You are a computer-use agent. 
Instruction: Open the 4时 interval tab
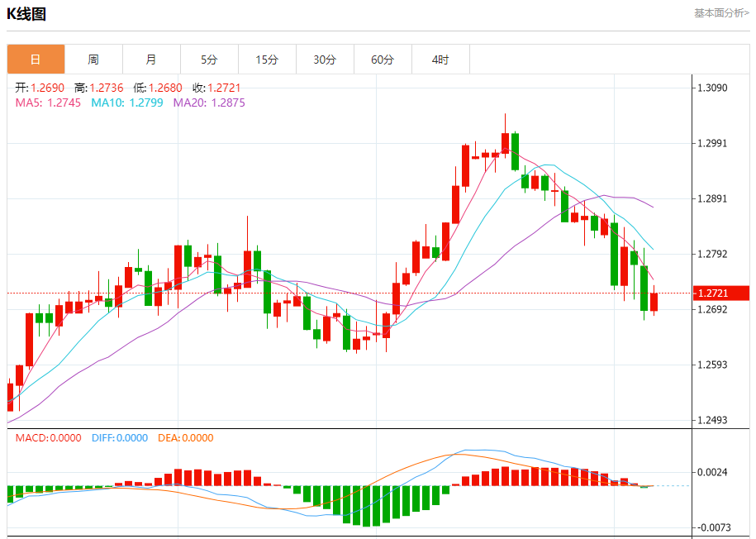click(x=440, y=60)
